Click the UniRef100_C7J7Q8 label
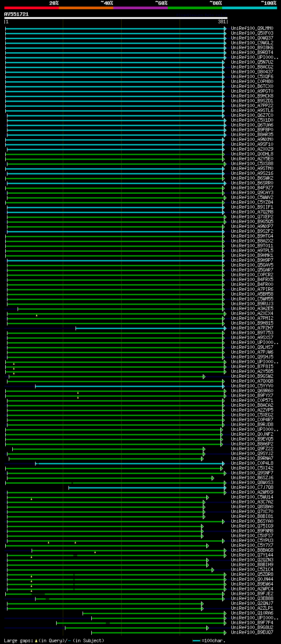 click(252, 488)
